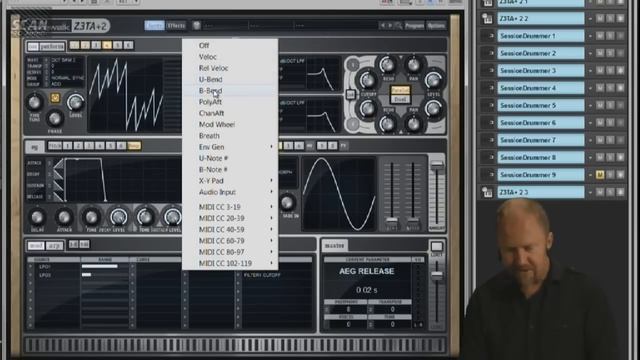This screenshot has width=640, height=360.
Task: Click the oscillator Level knob
Action: tap(75, 102)
